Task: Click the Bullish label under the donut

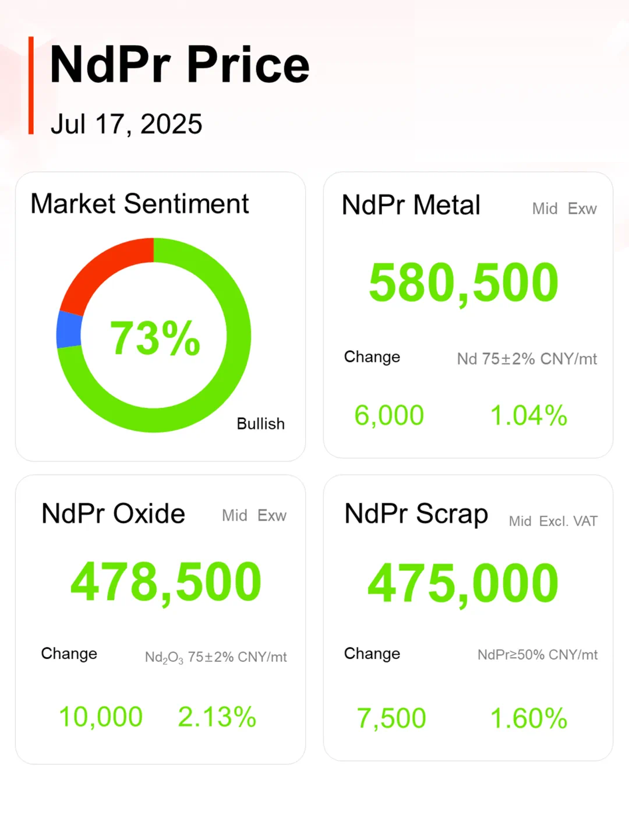Action: 260,423
